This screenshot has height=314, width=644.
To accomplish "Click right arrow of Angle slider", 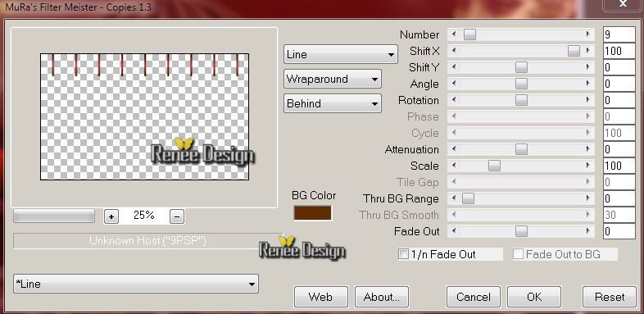I will (x=588, y=84).
